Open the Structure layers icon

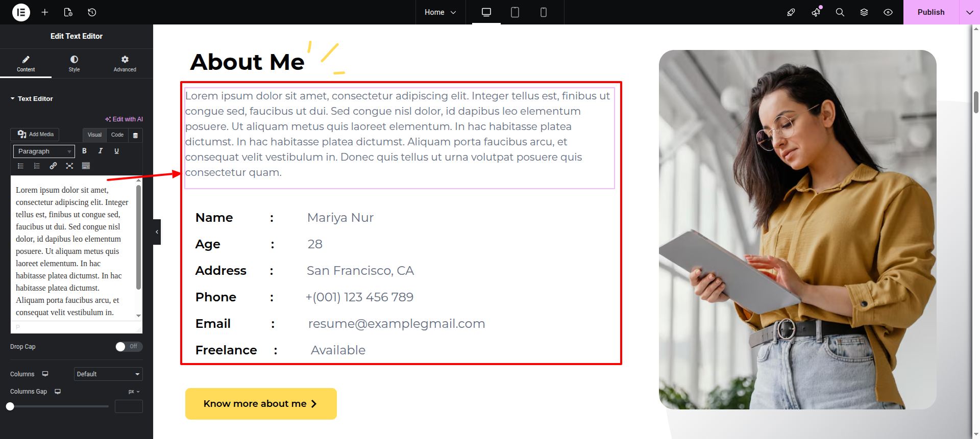click(864, 12)
